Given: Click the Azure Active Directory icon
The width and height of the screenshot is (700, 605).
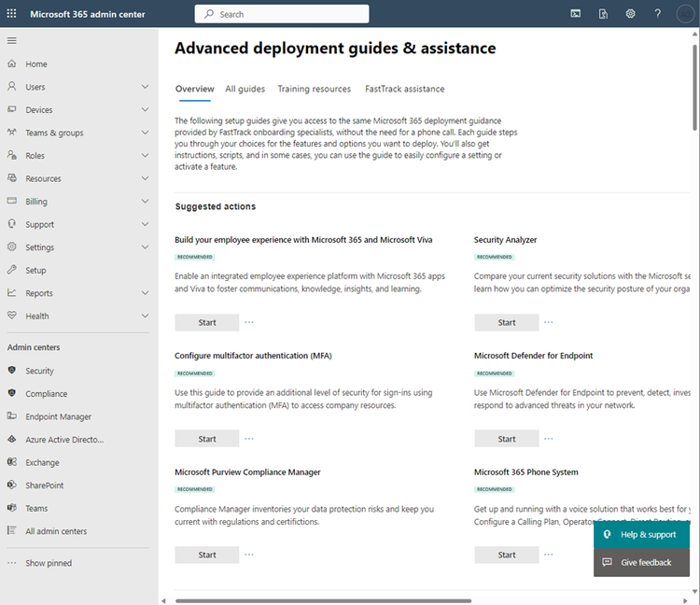Looking at the screenshot, I should click(x=12, y=440).
